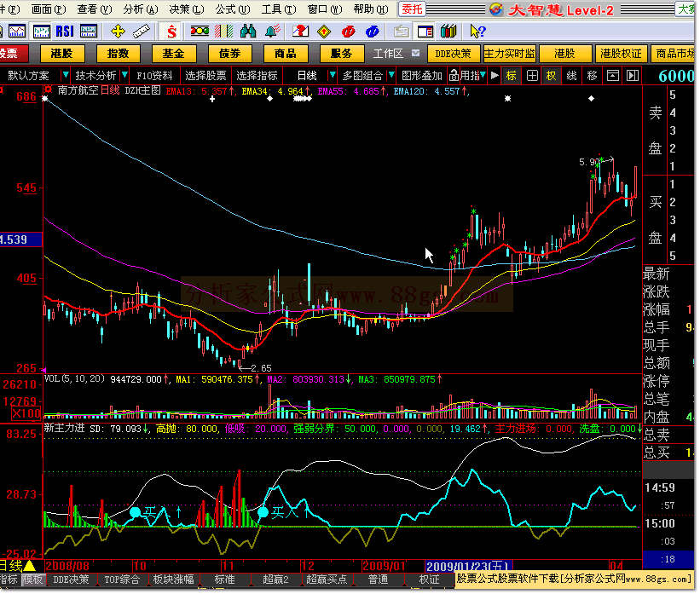Open the 分析 menu

coord(141,9)
